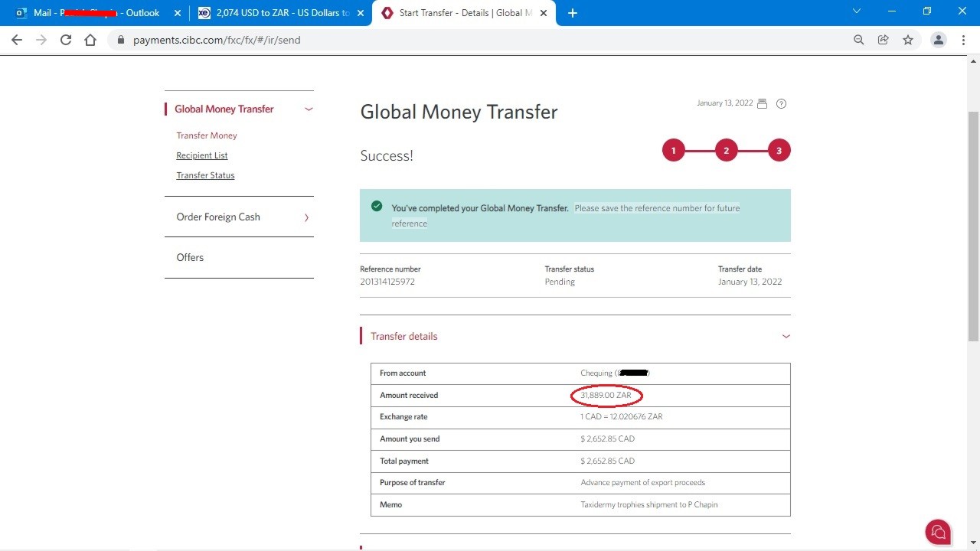Open the tab search dropdown arrow
This screenshot has height=551, width=980.
tap(857, 11)
